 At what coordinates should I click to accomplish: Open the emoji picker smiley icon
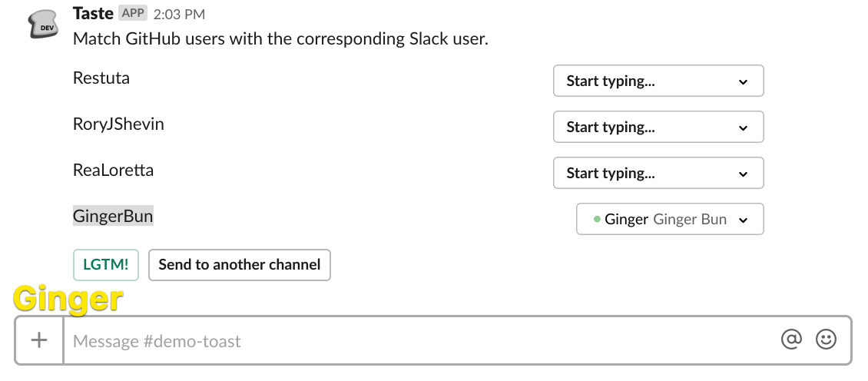point(826,340)
